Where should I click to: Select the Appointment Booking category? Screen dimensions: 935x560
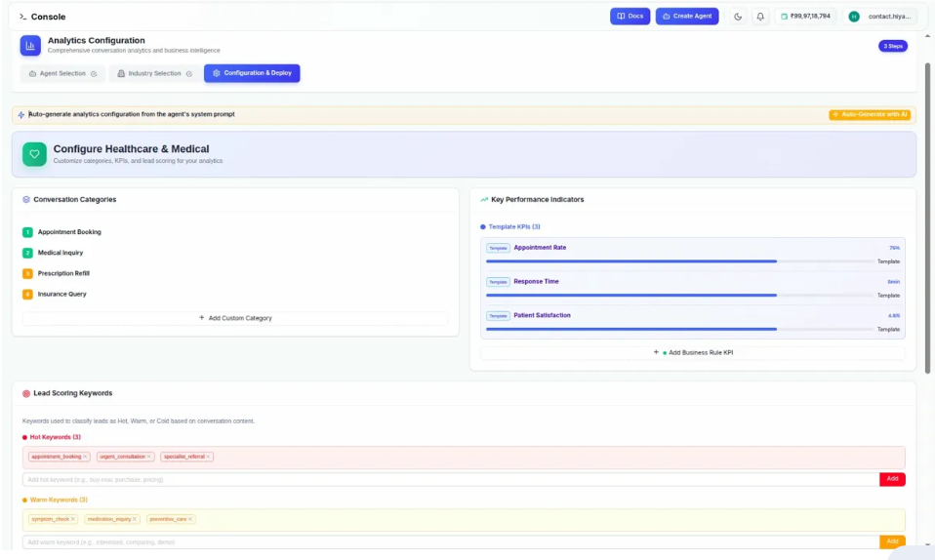[x=69, y=232]
